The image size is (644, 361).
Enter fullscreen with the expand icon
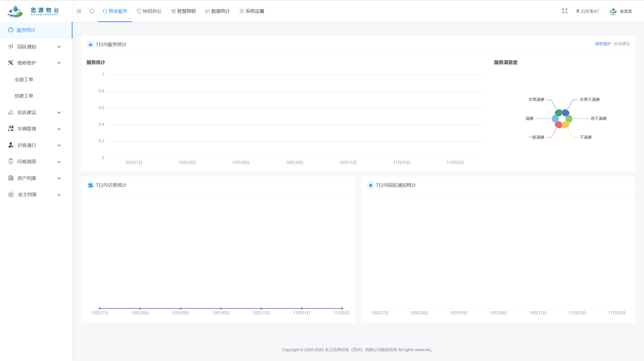click(564, 11)
